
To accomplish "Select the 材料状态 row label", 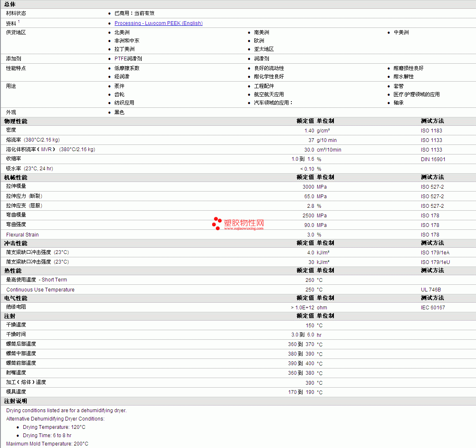I will (16, 13).
